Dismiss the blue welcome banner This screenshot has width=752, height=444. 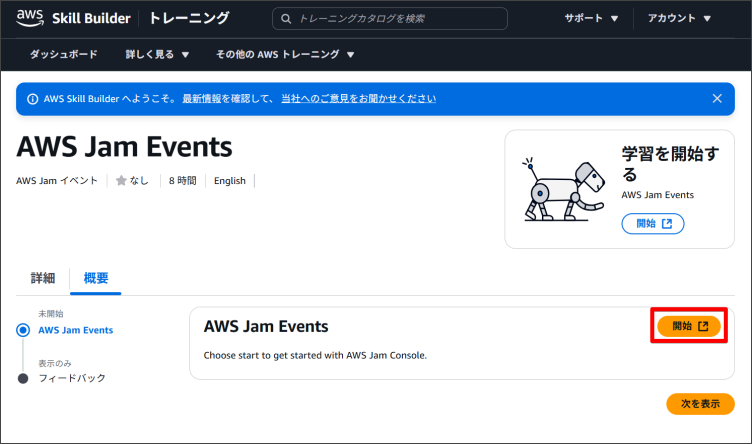point(717,99)
